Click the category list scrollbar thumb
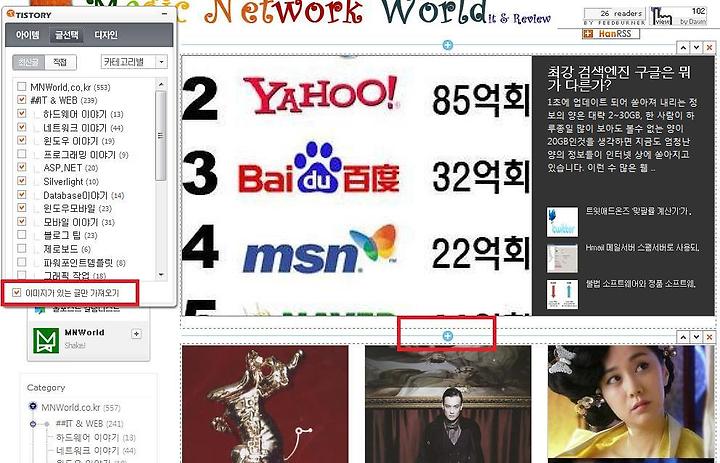Viewport: 720px width, 463px height. coord(161,135)
